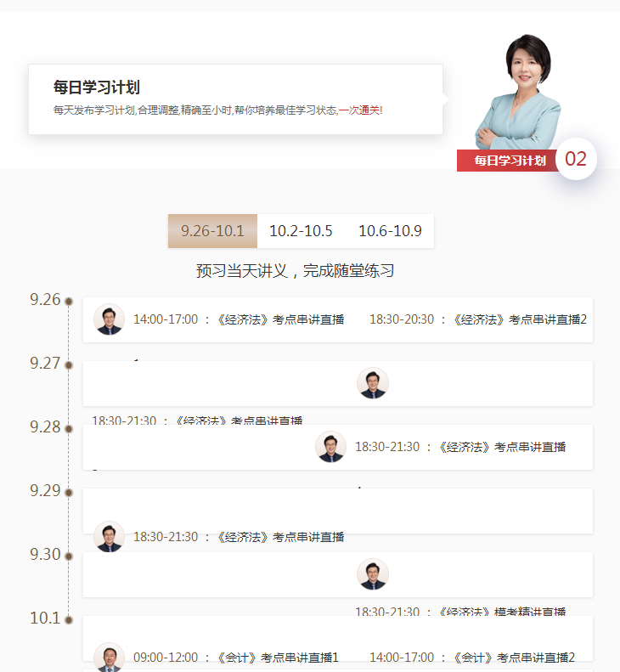This screenshot has width=620, height=672.
Task: Open 09:00-12:00 《会计》考点串讲直播1 link
Action: tap(235, 658)
